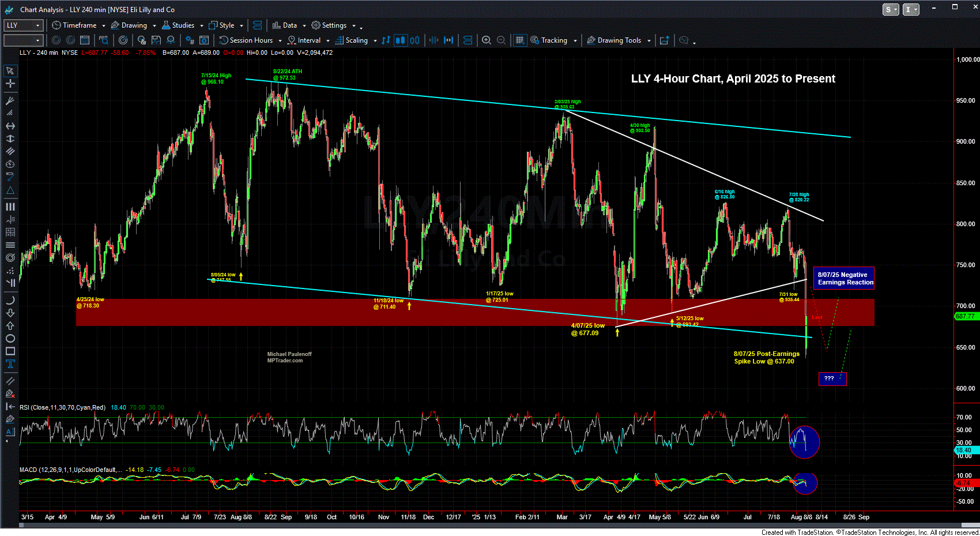Open the Timeframe menu
The width and height of the screenshot is (980, 536).
(x=74, y=25)
